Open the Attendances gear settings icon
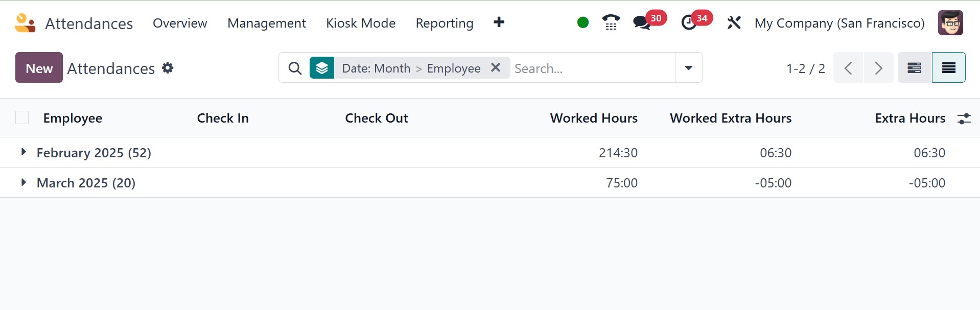980x310 pixels. (x=168, y=68)
